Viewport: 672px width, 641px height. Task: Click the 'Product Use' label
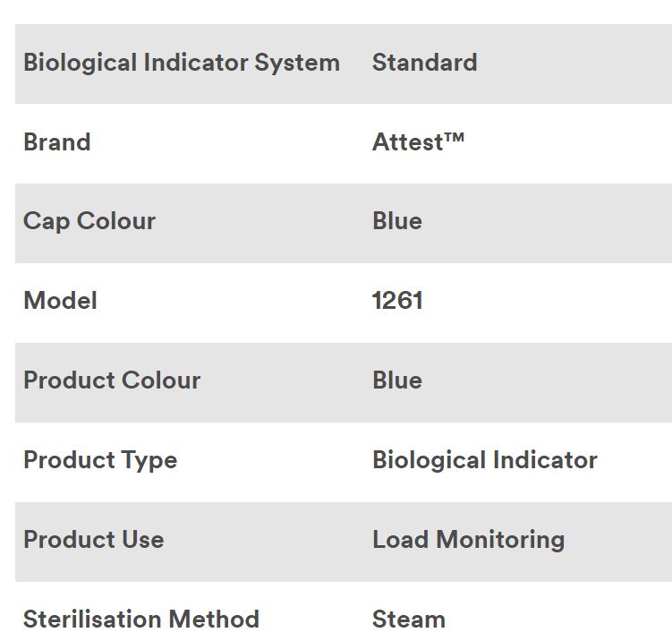pos(94,539)
